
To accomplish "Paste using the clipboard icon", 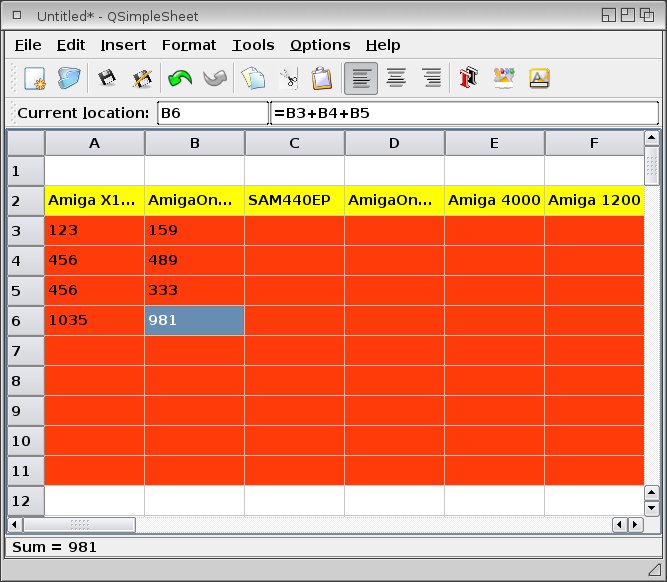I will (x=322, y=78).
